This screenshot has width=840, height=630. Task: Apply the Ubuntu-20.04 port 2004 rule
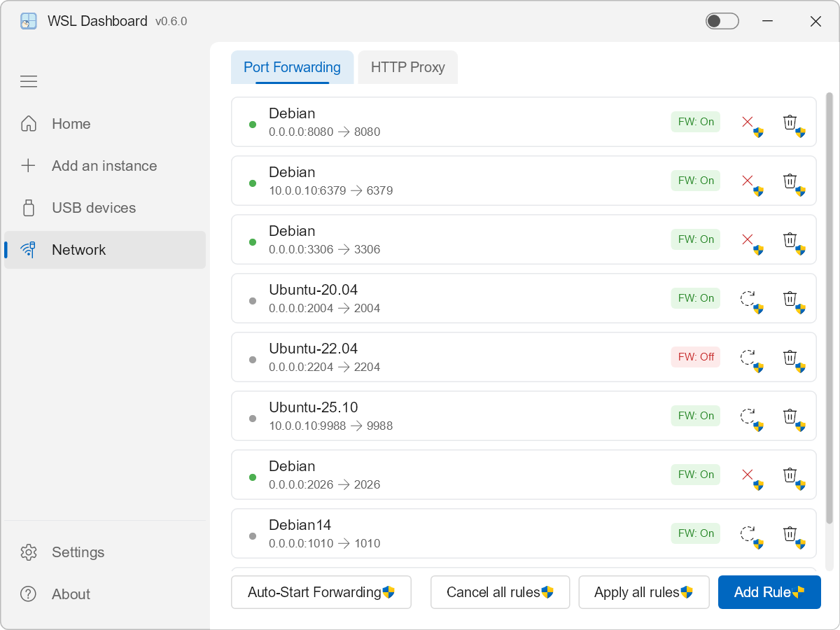click(748, 299)
